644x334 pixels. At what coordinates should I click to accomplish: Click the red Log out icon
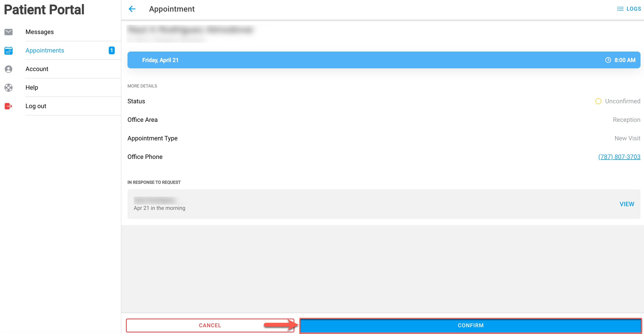point(8,106)
